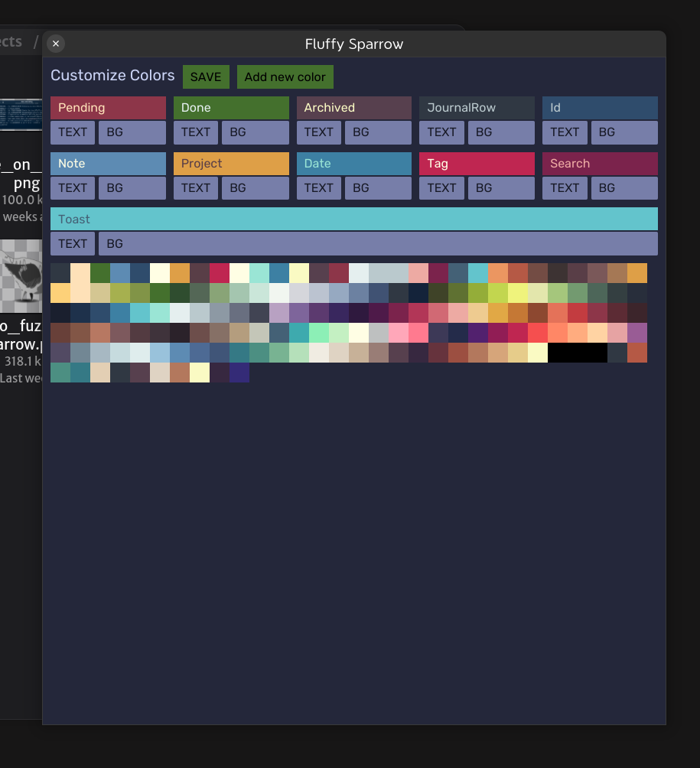Open the screenshot thumbnail in background file window
Viewport: 700px width, 768px height.
(x=21, y=115)
